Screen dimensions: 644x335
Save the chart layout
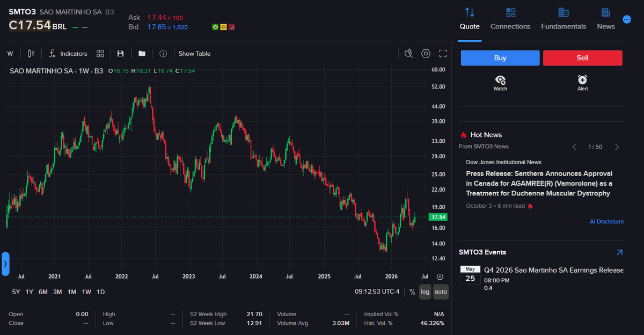[x=121, y=54]
